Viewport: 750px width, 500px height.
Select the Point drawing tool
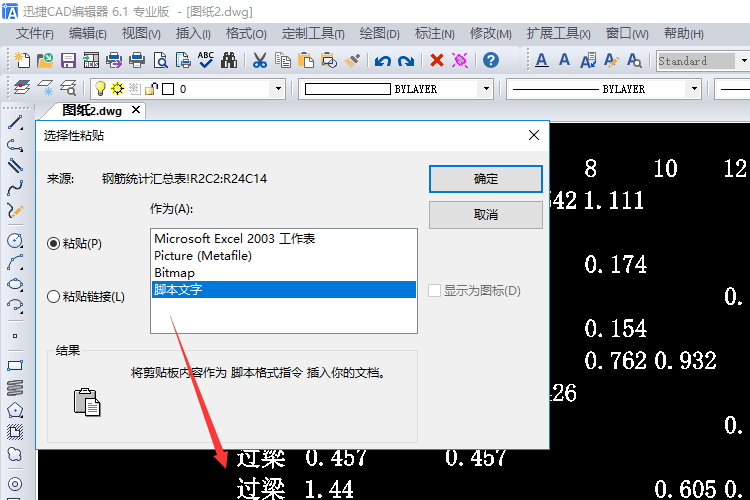(x=15, y=336)
